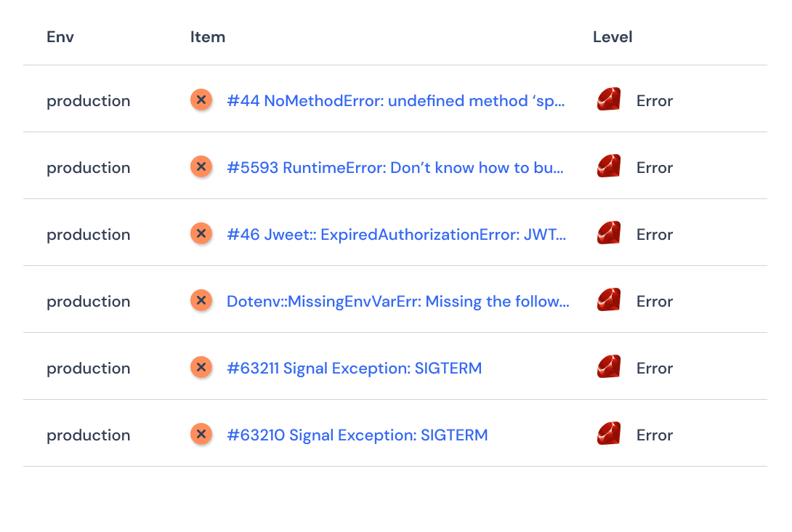Click the orange X icon beside #44 NoMethodError
The height and width of the screenshot is (532, 792).
coord(201,100)
